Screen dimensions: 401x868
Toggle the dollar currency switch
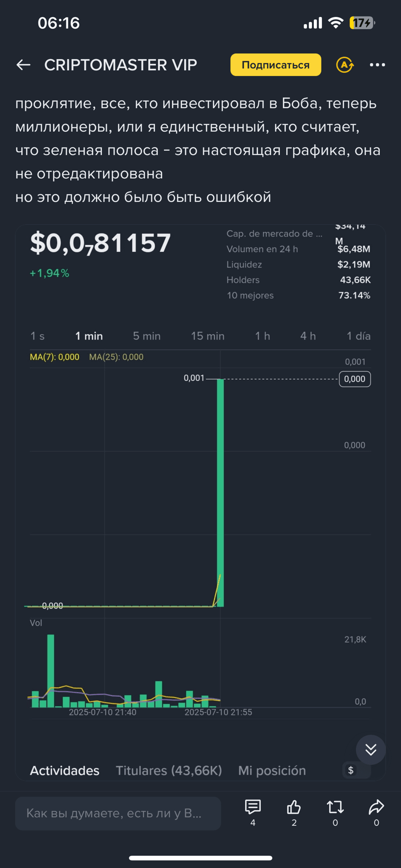tap(356, 770)
